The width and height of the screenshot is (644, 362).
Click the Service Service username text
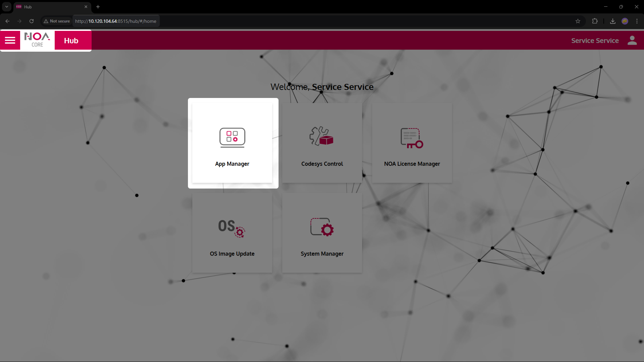tap(595, 41)
